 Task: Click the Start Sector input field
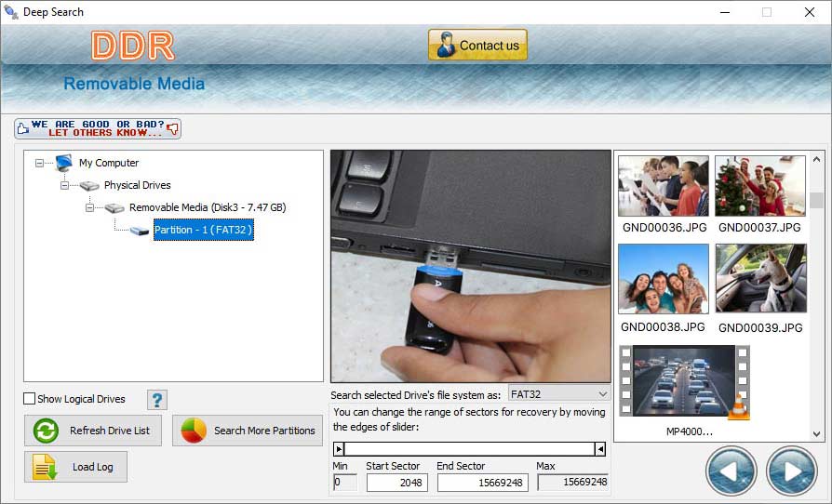[x=396, y=483]
